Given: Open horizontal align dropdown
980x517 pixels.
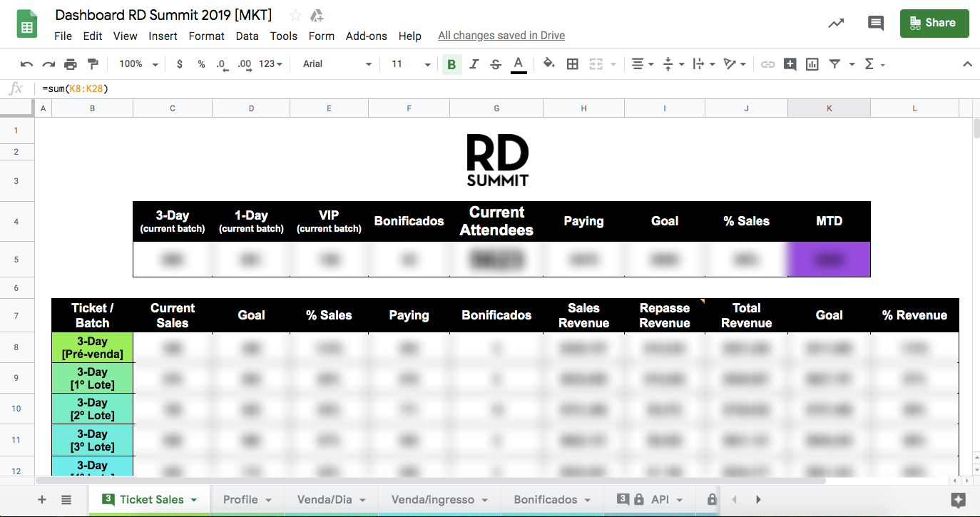Looking at the screenshot, I should tap(643, 64).
